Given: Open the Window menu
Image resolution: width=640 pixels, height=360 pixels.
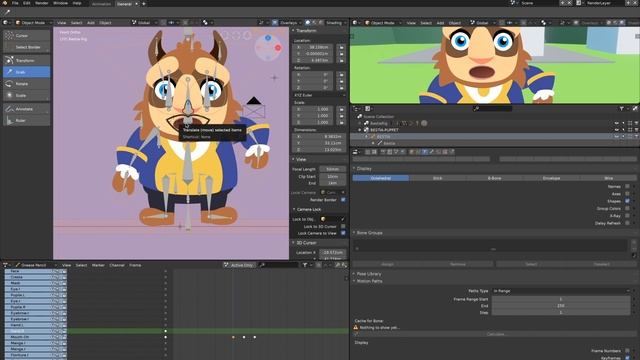Looking at the screenshot, I should click(60, 3).
